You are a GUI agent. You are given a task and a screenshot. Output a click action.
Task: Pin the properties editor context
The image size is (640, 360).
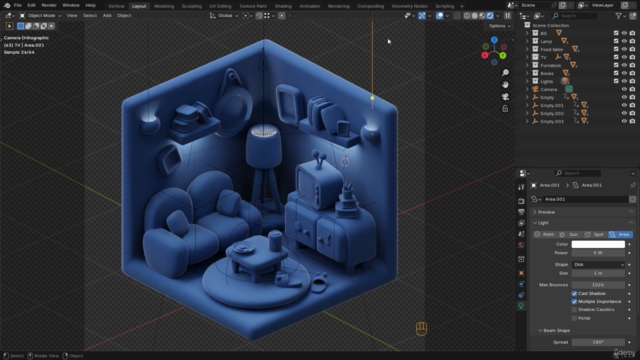tap(633, 185)
